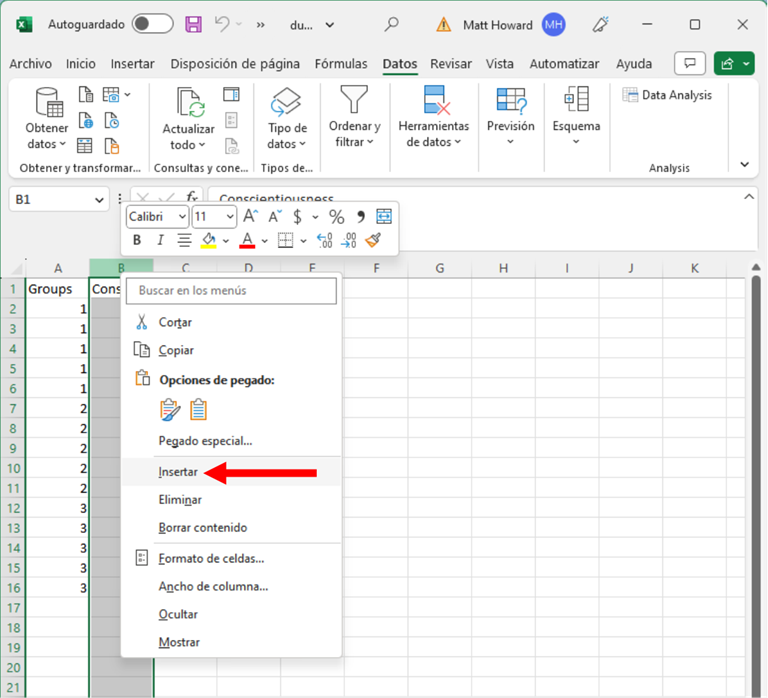Screen dimensions: 768x698
Task: Click the percent style icon
Action: (x=336, y=217)
